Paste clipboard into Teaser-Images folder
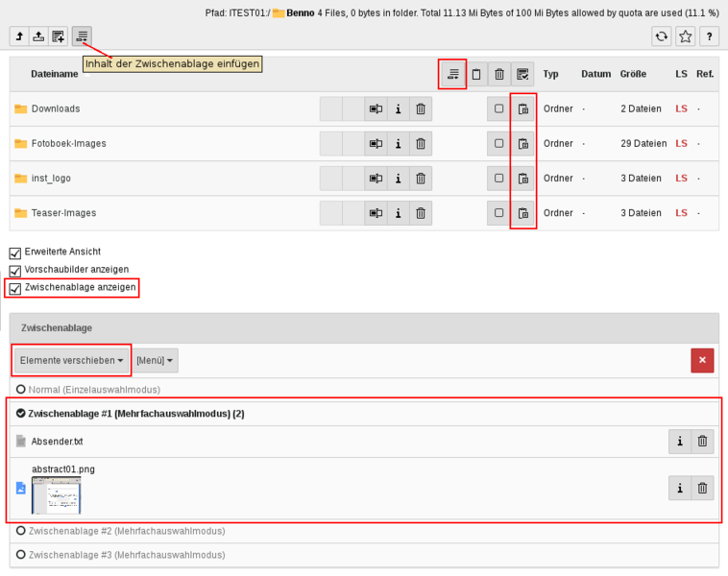 click(x=522, y=213)
